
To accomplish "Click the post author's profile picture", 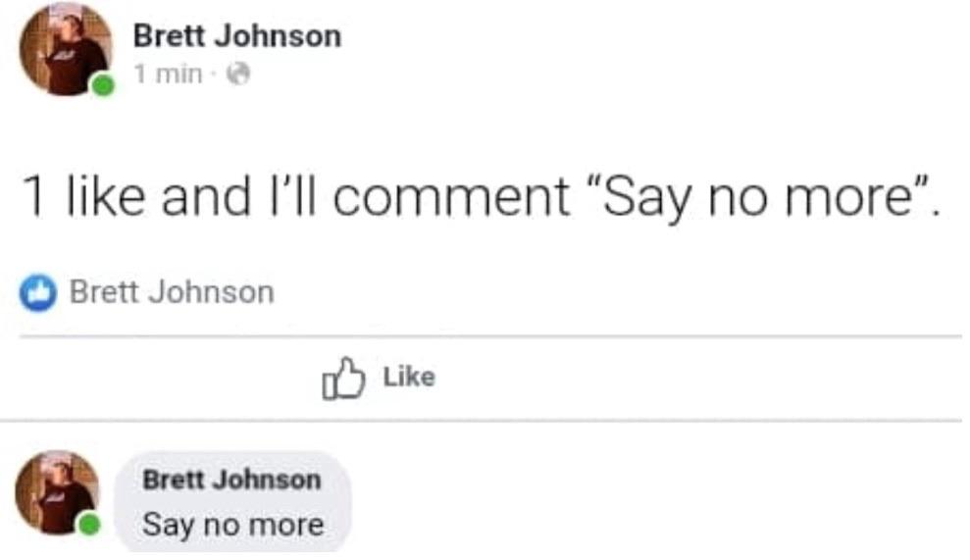I will [63, 49].
